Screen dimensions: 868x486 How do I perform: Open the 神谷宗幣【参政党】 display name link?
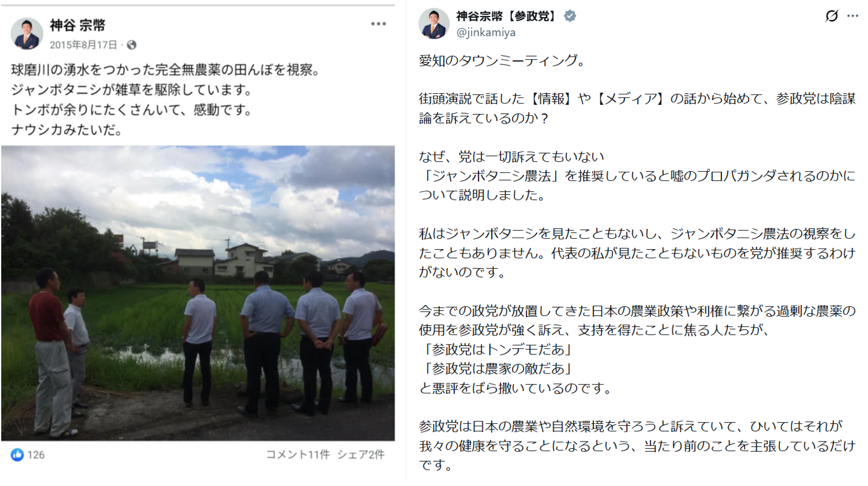(508, 16)
